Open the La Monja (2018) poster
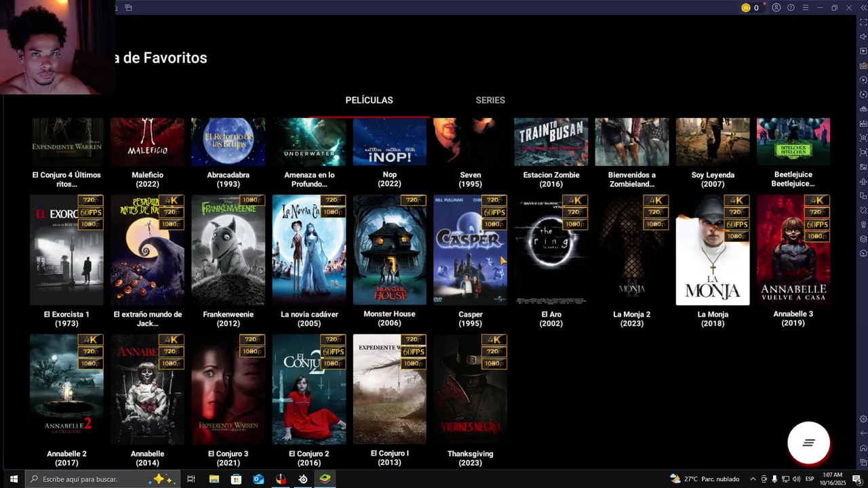The height and width of the screenshot is (488, 868). tap(713, 250)
